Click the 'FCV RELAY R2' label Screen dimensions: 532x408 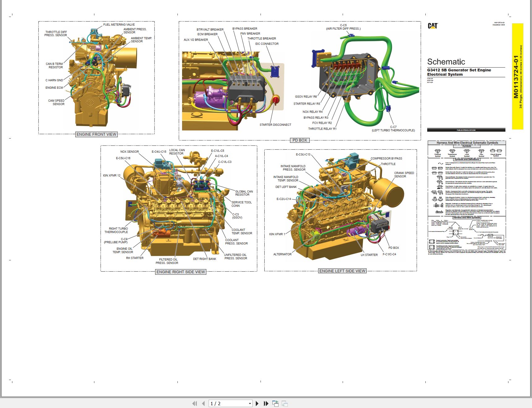point(322,123)
